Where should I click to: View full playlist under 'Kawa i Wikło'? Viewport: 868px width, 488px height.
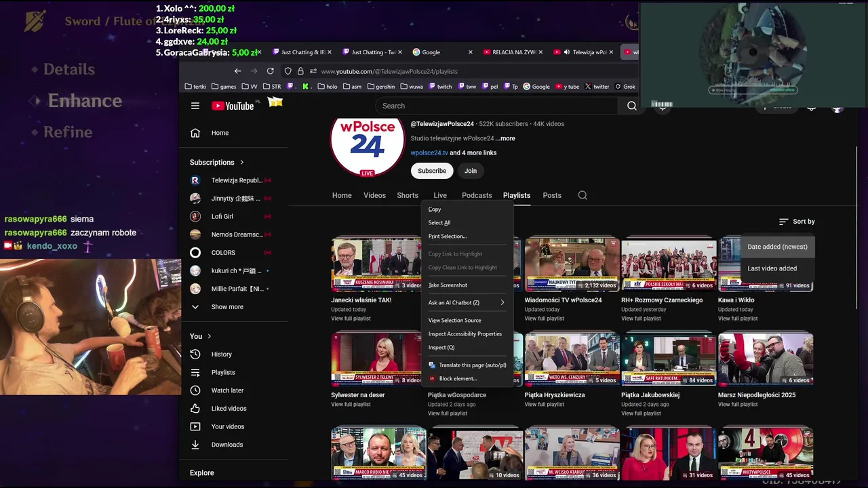coord(738,319)
